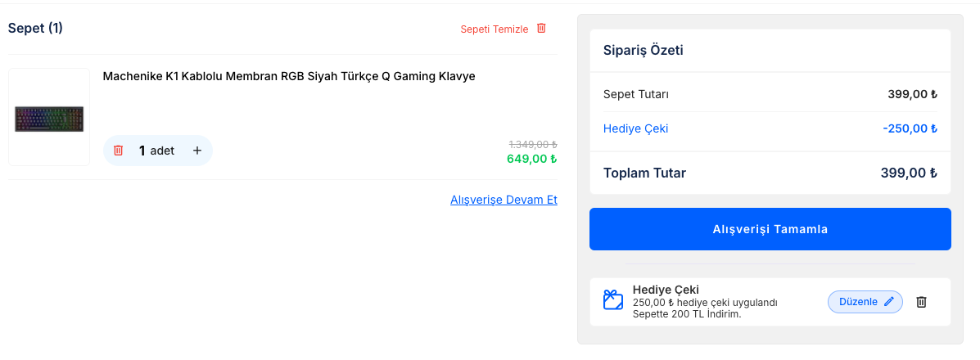Click the Toplam Tutar label
980x360 pixels.
coord(644,173)
